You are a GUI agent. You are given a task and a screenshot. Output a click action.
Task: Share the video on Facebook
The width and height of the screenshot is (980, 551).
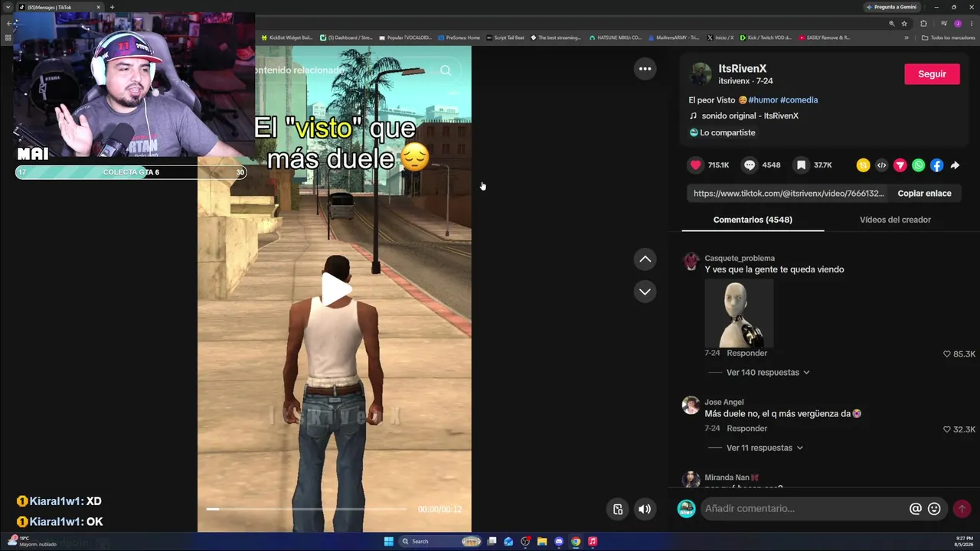(936, 165)
